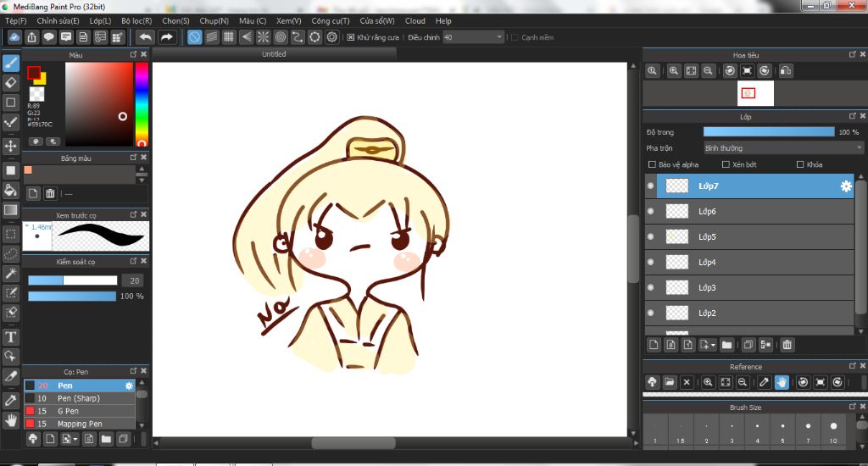
Task: Open Pen brush settings gear
Action: pos(129,386)
